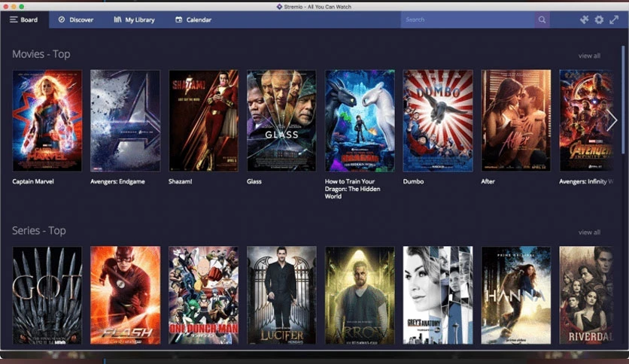Select the Grey's Anatomy poster

coord(438,295)
